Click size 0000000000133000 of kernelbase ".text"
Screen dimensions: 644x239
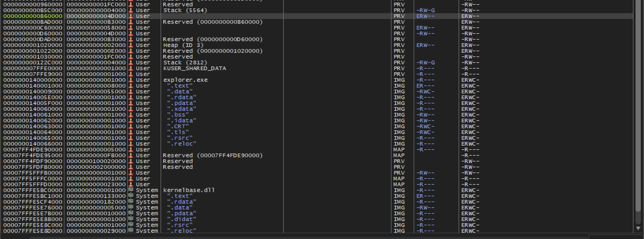pyautogui.click(x=96, y=196)
